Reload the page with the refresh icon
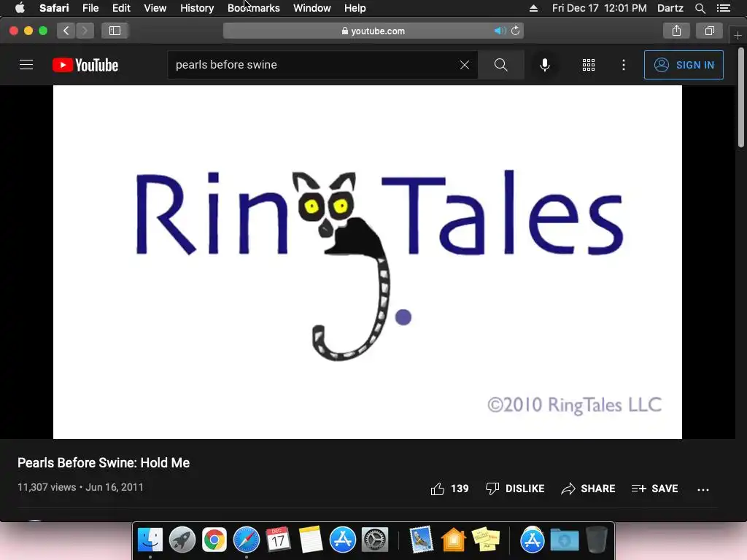This screenshot has height=560, width=747. 516,31
